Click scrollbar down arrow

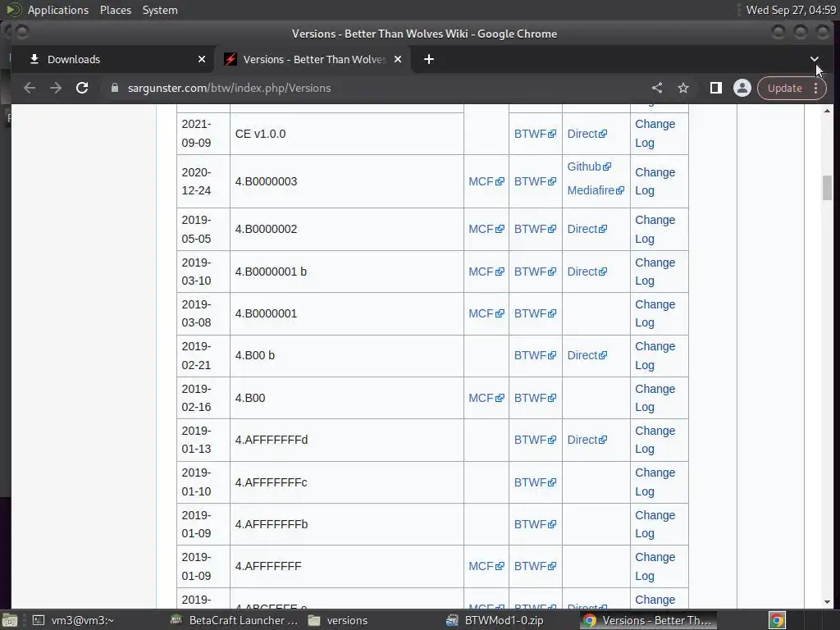tap(827, 602)
